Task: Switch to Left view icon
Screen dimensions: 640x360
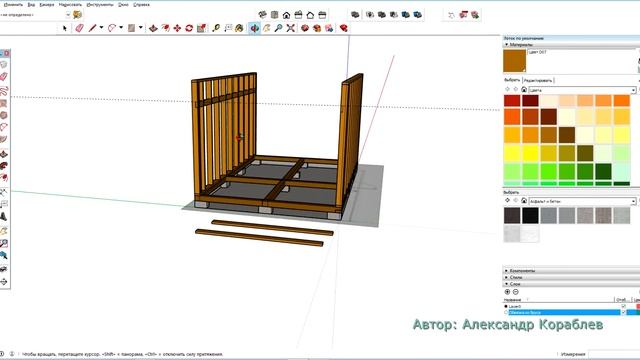Action: pyautogui.click(x=322, y=15)
